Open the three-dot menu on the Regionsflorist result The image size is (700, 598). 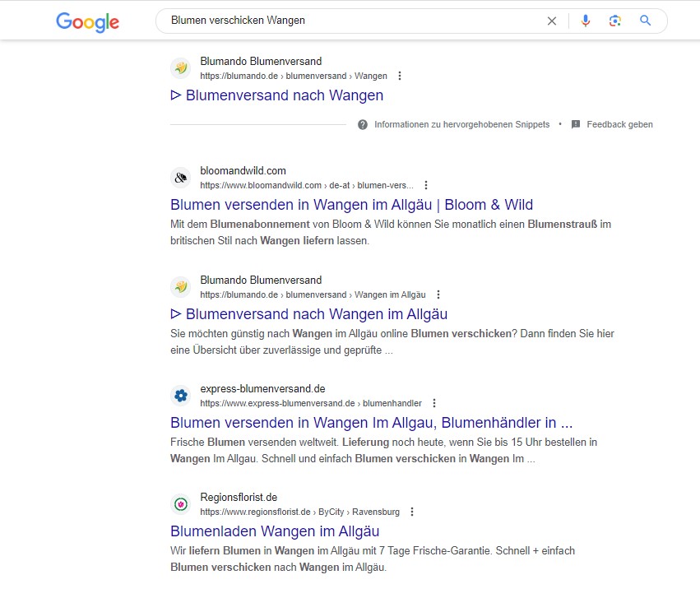(411, 512)
